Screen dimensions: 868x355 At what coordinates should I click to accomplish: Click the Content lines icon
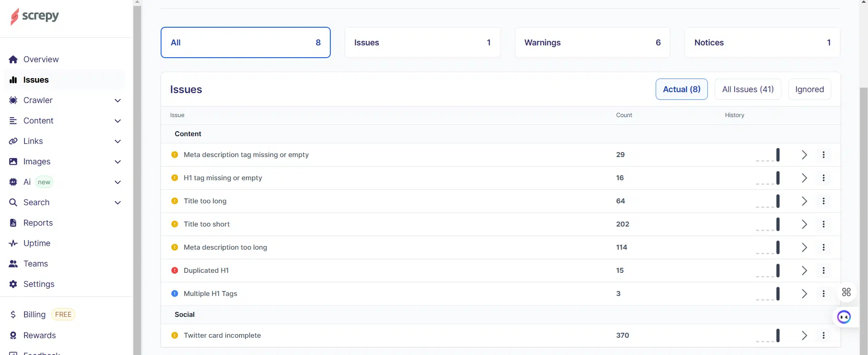pos(13,121)
